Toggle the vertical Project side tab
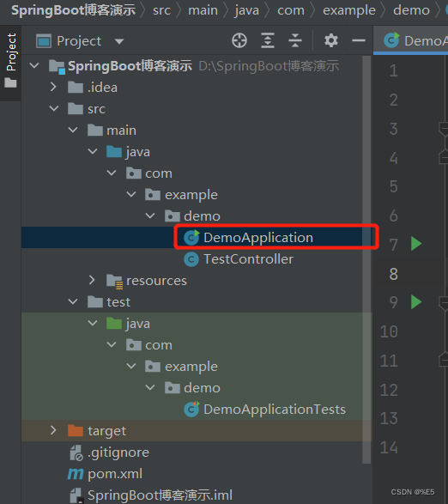Screen dimensions: 448x504 [x=10, y=63]
